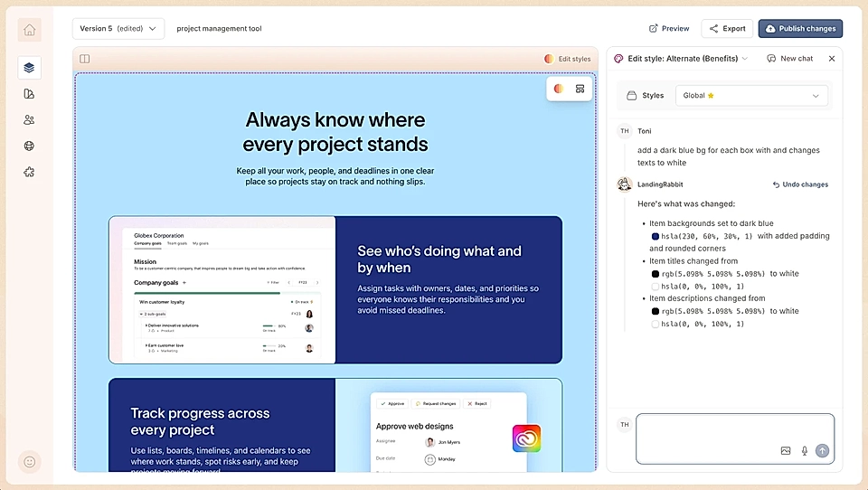The image size is (868, 490).
Task: Close the Edit style panel
Action: pyautogui.click(x=832, y=58)
